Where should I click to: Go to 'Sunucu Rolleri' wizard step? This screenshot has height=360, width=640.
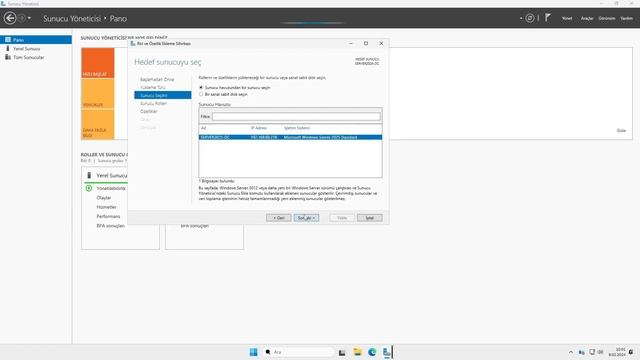click(153, 103)
